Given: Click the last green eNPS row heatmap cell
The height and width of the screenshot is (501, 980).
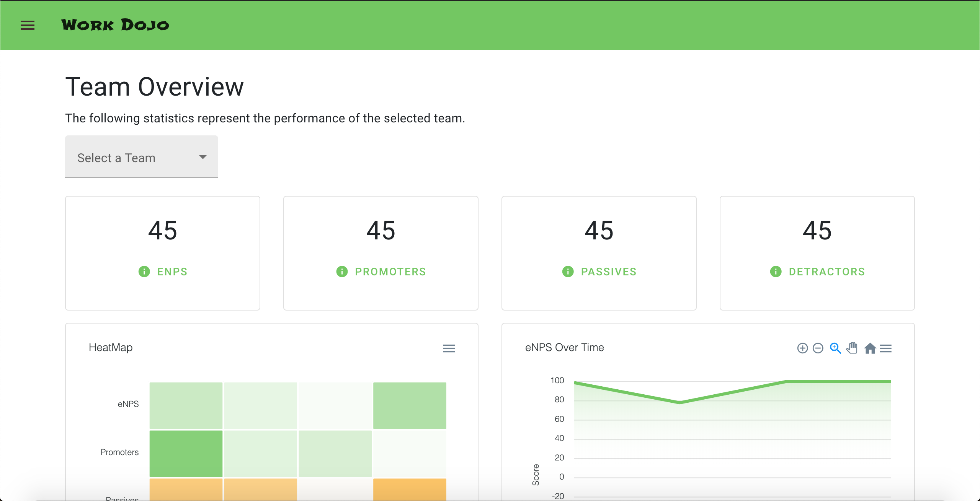Looking at the screenshot, I should pyautogui.click(x=410, y=405).
